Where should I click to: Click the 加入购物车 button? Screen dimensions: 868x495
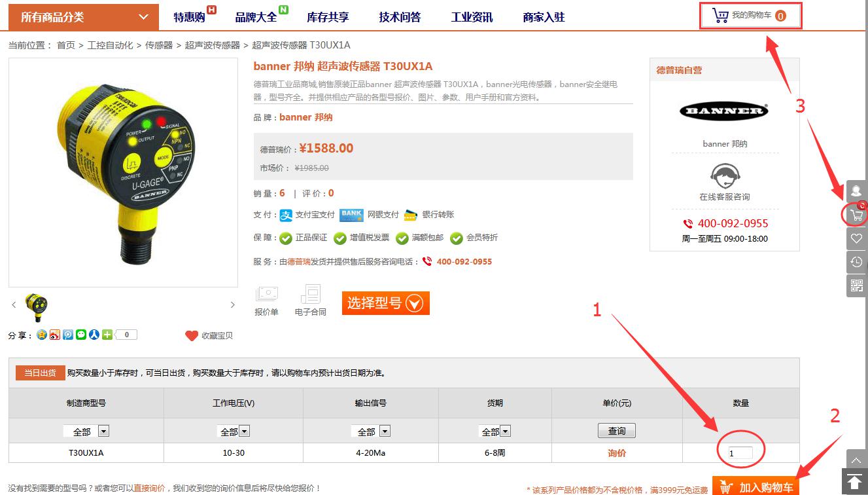(755, 487)
